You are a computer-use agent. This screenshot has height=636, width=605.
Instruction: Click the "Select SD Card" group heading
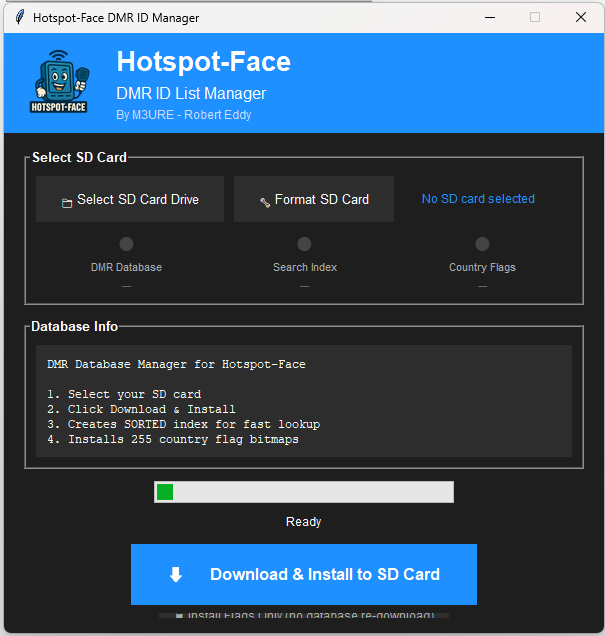(79, 157)
